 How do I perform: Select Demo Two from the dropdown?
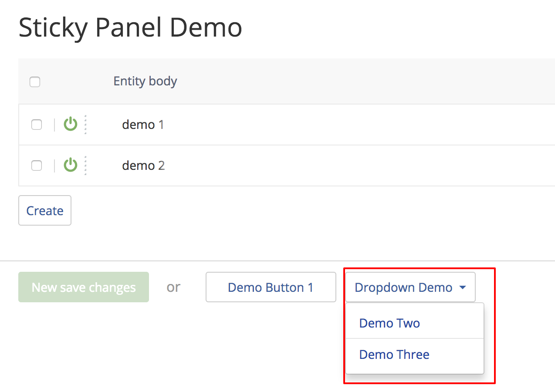tap(389, 323)
